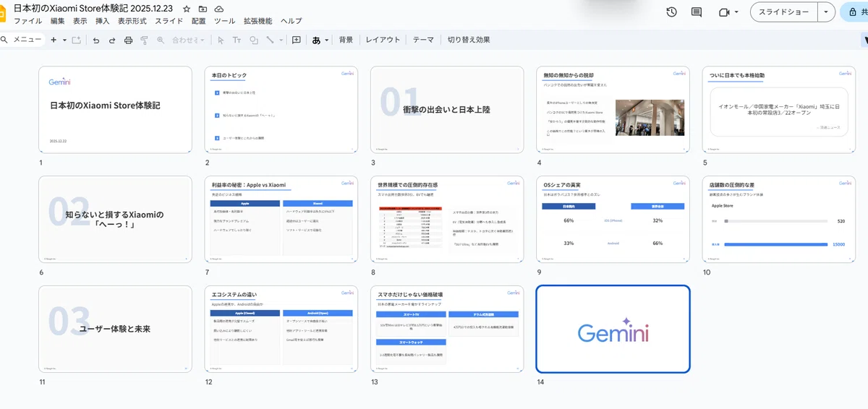The image size is (868, 409).
Task: Select slide 11 ユーザー体験と未来 thumbnail
Action: click(116, 329)
